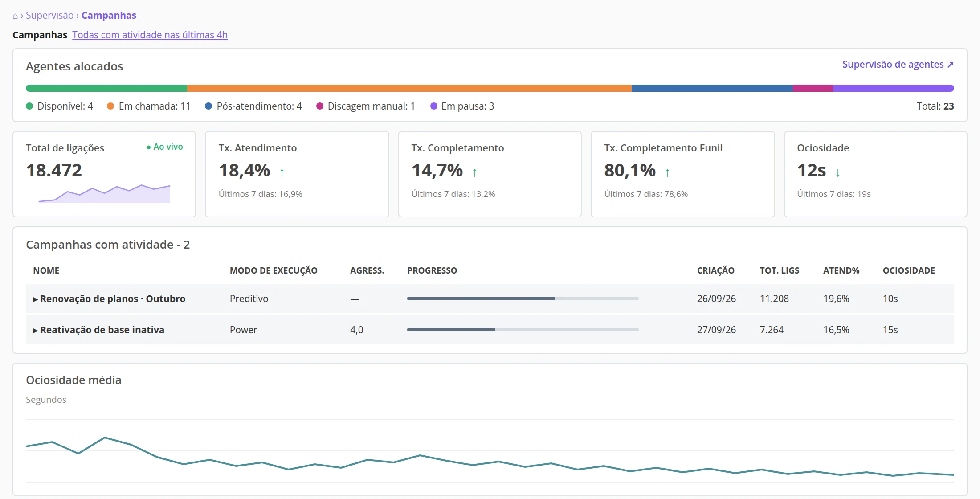The image size is (980, 499).
Task: Click value 11.208 in Tot. Ligs column
Action: coord(774,299)
